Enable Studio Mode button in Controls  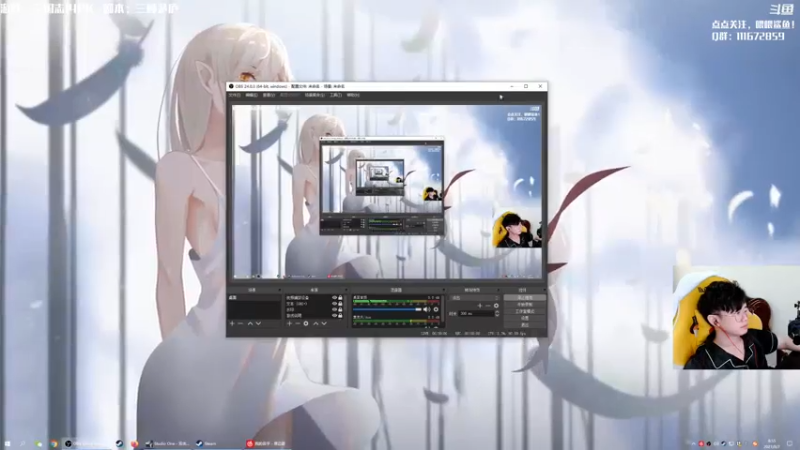[525, 311]
